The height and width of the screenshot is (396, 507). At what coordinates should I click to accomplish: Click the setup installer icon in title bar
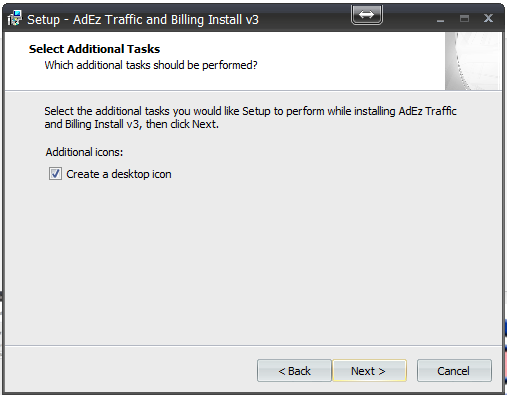14,18
